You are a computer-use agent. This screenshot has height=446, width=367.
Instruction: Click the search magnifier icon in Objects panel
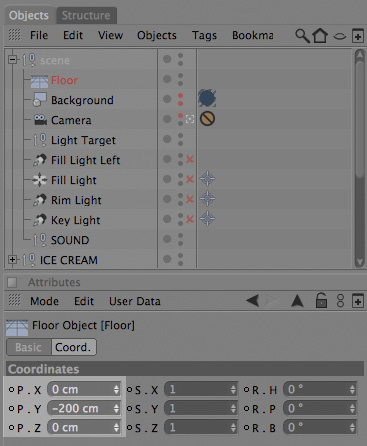(x=302, y=36)
